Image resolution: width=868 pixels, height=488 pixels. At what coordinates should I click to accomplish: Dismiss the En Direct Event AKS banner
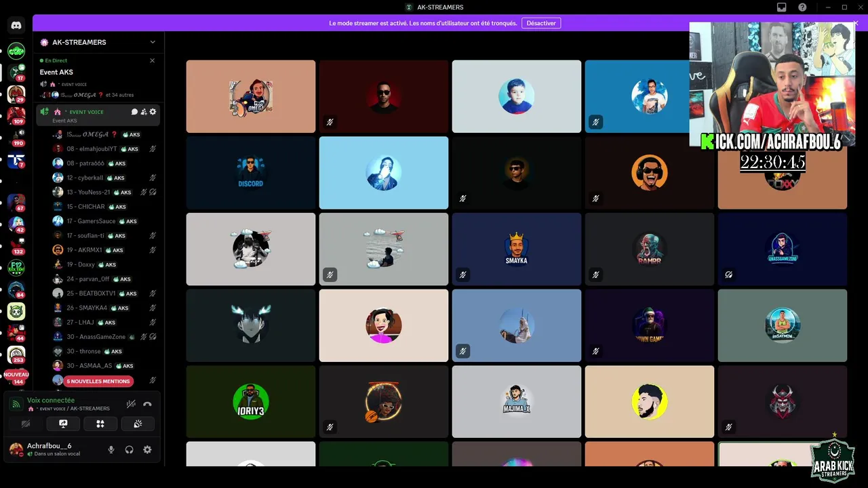152,60
